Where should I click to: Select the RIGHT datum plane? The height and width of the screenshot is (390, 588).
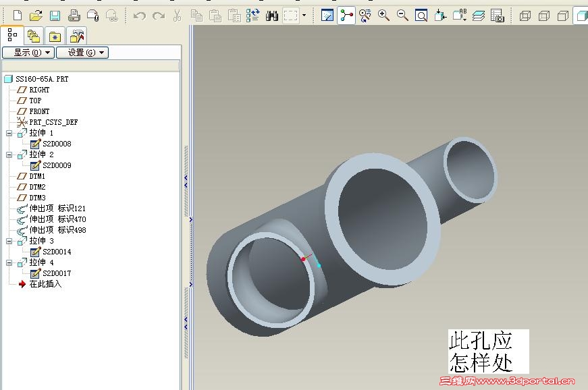33,90
